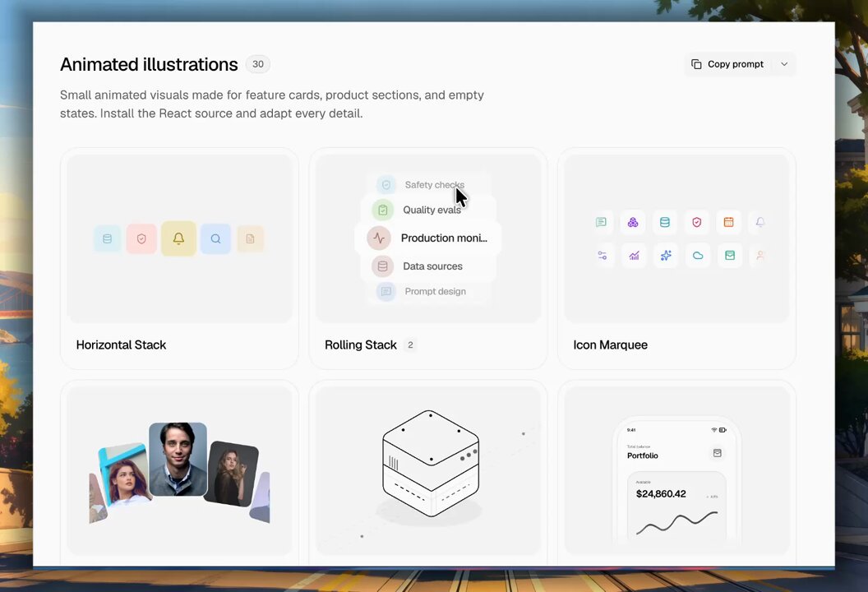The width and height of the screenshot is (868, 592).
Task: Open the Horizontal Stack card title
Action: tap(121, 345)
